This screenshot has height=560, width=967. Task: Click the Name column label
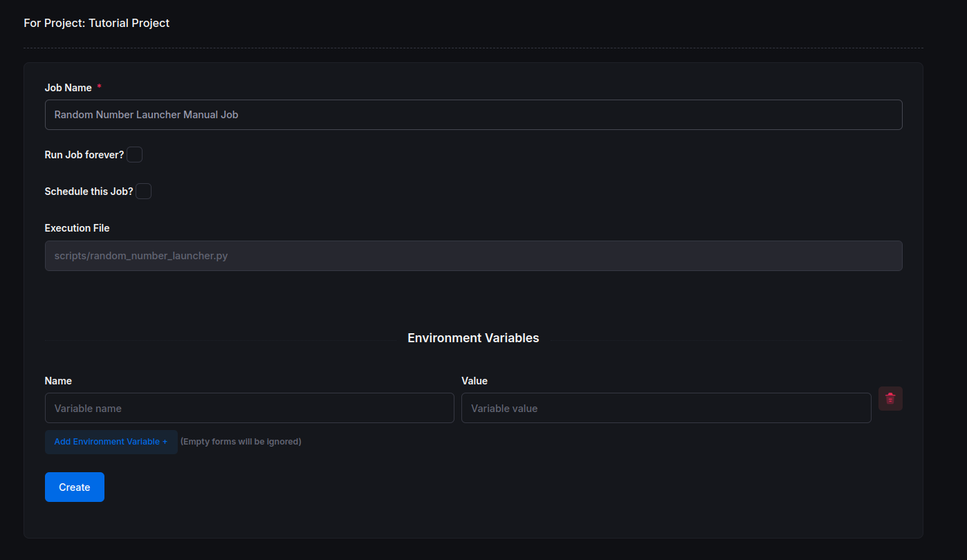click(x=58, y=381)
